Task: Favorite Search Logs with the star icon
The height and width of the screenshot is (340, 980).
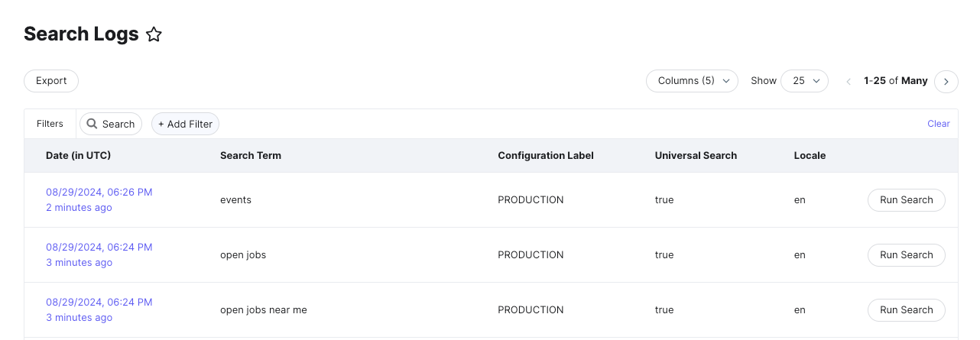Action: pyautogui.click(x=154, y=34)
